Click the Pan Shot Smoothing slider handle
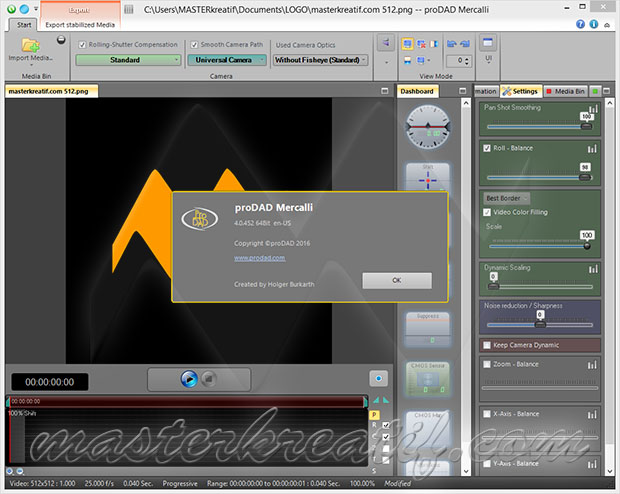Image resolution: width=620 pixels, height=494 pixels. tap(586, 126)
